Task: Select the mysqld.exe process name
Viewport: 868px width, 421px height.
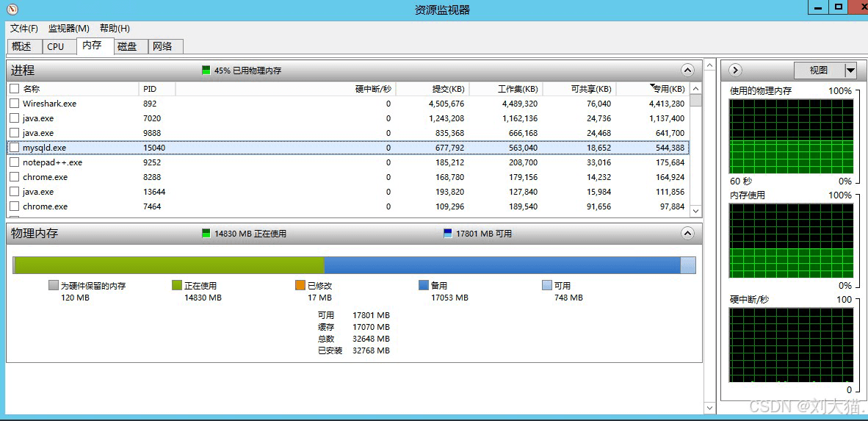Action: tap(44, 148)
